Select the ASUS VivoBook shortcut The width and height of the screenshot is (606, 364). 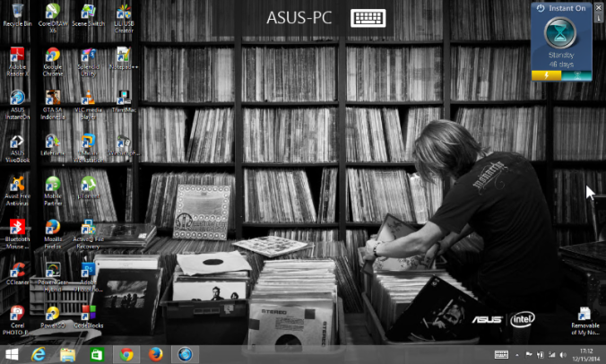17,148
